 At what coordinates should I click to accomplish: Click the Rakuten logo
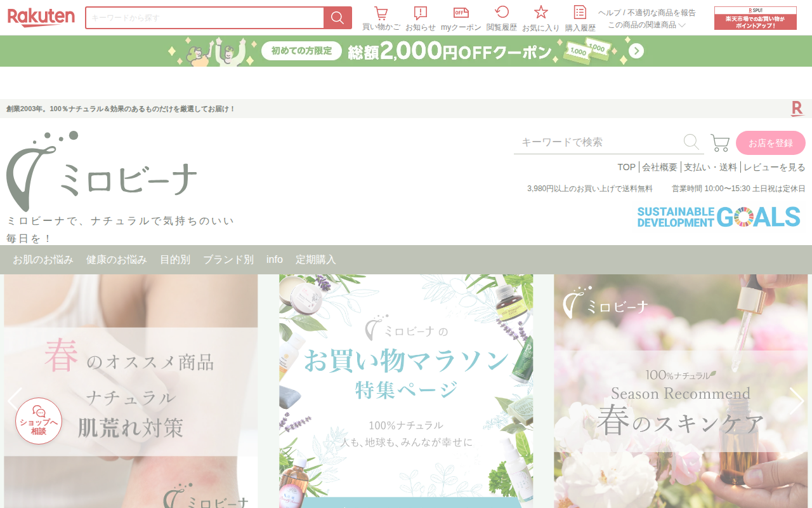pos(41,18)
